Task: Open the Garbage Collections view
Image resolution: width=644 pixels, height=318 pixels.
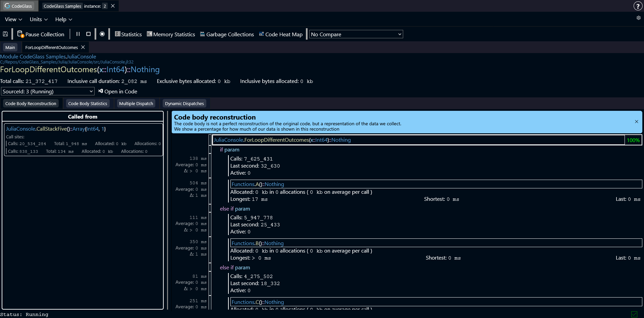Action: tap(227, 34)
